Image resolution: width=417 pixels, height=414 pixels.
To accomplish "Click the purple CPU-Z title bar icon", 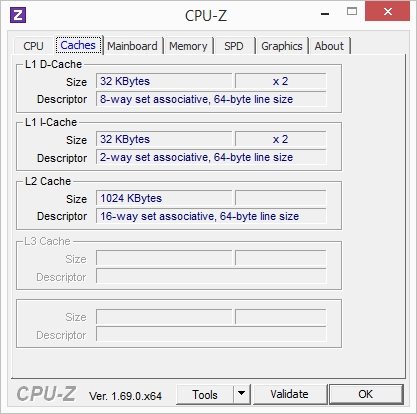I will [18, 15].
